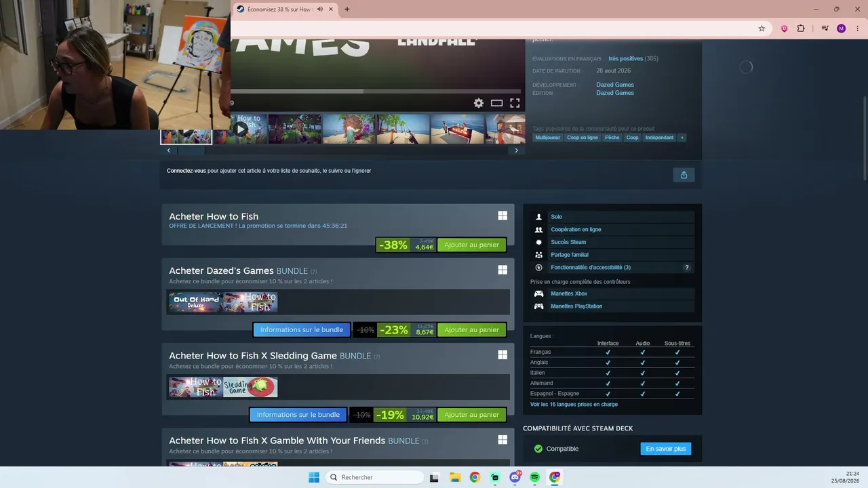The width and height of the screenshot is (868, 488).
Task: Open the Pêche tag
Action: click(x=612, y=138)
